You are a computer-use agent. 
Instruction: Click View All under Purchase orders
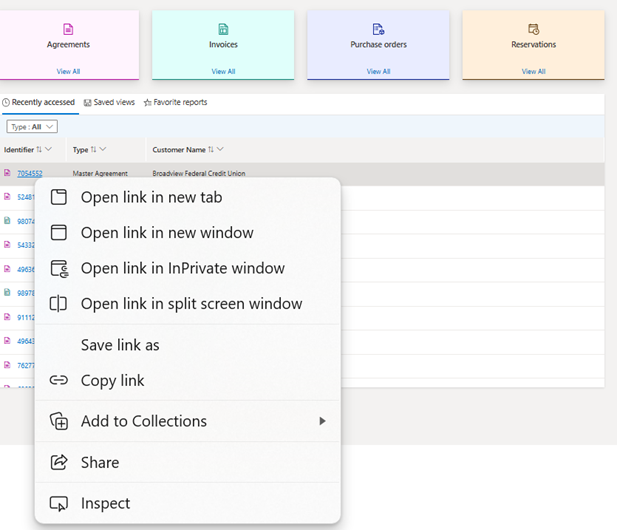pyautogui.click(x=378, y=71)
